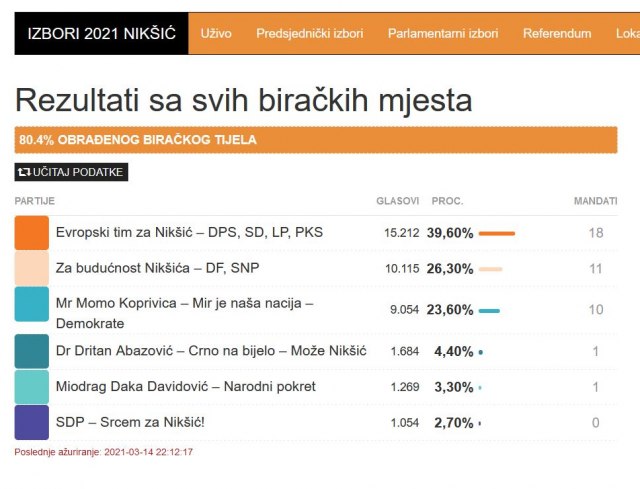Open Parlamentarni izbori in the navbar
Viewport: 640px width, 489px height.
click(443, 34)
